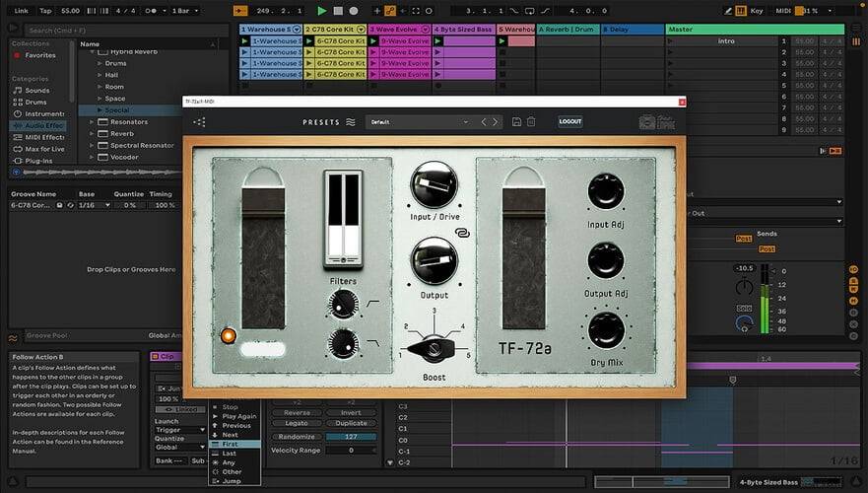Click the TF-72a Output knob

tap(434, 261)
